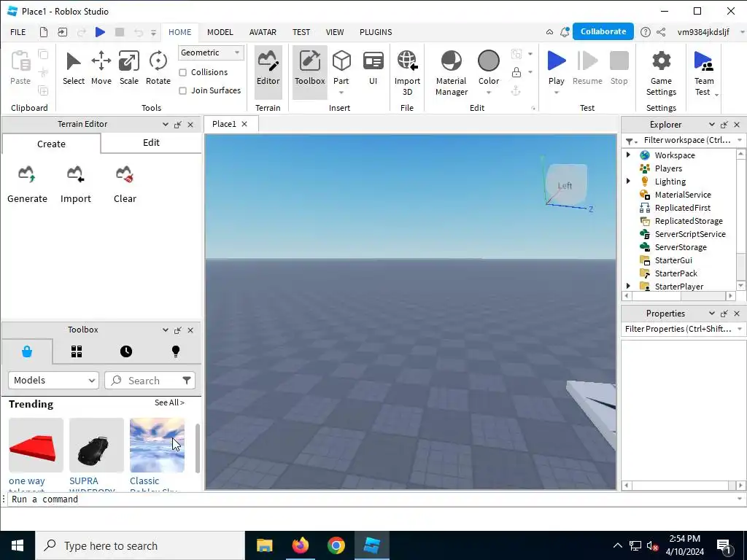The width and height of the screenshot is (747, 560).
Task: Click Toolbox search filter icon
Action: coord(187,380)
